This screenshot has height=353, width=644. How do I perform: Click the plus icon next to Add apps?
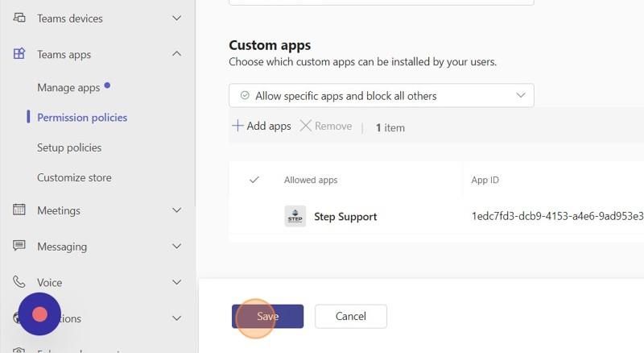click(237, 126)
